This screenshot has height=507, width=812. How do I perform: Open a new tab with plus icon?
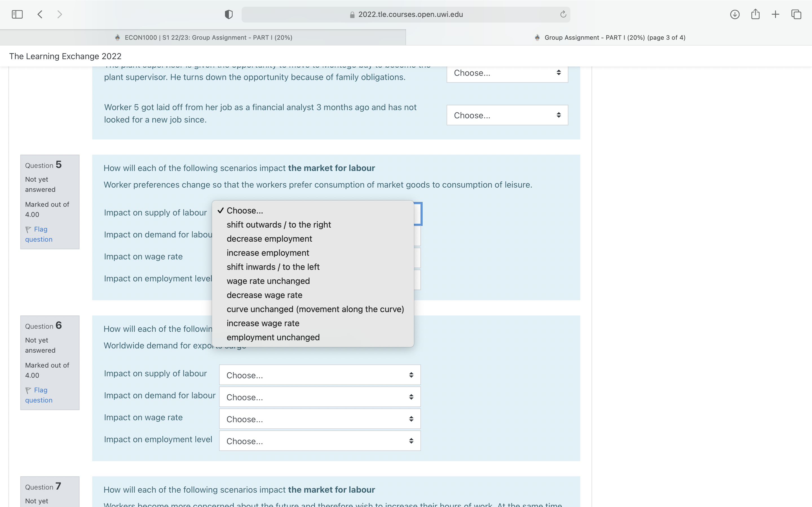click(775, 14)
